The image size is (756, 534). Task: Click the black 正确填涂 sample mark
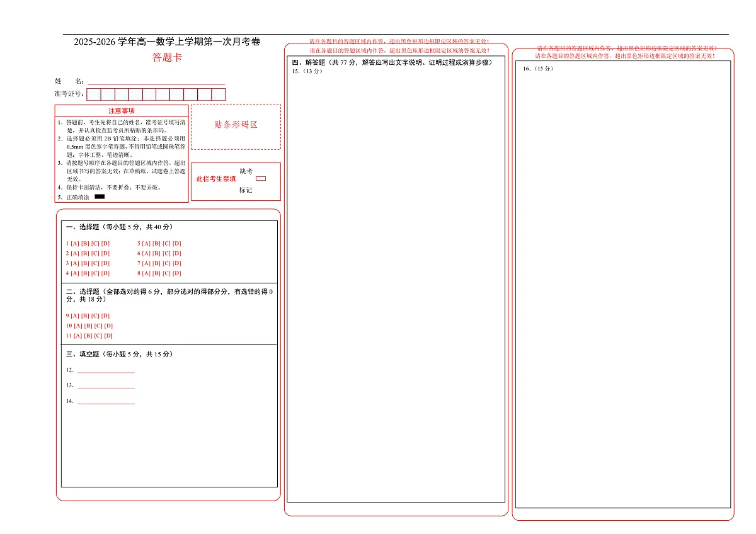100,197
